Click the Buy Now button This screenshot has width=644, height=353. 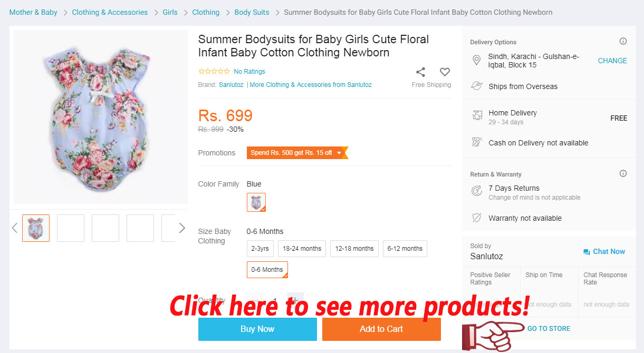coord(257,329)
